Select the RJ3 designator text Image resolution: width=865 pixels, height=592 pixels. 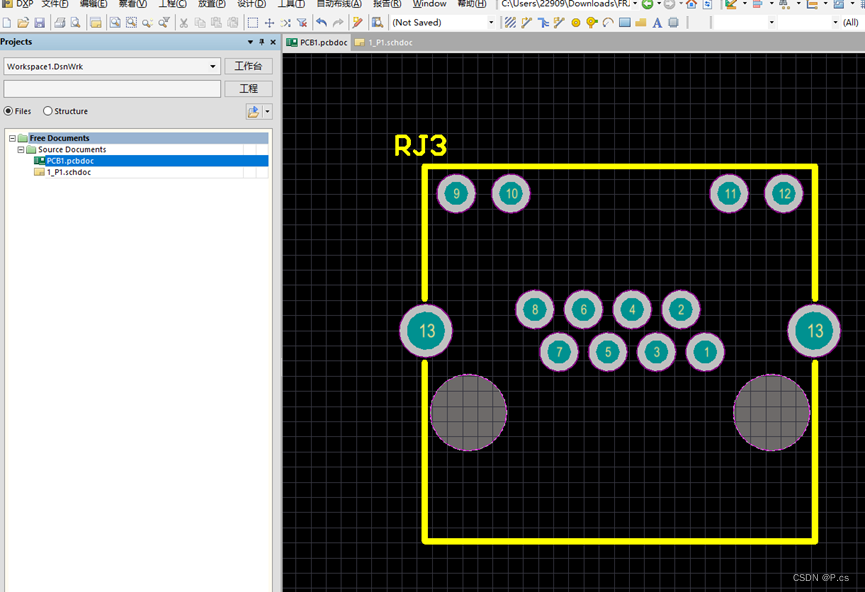[x=420, y=146]
